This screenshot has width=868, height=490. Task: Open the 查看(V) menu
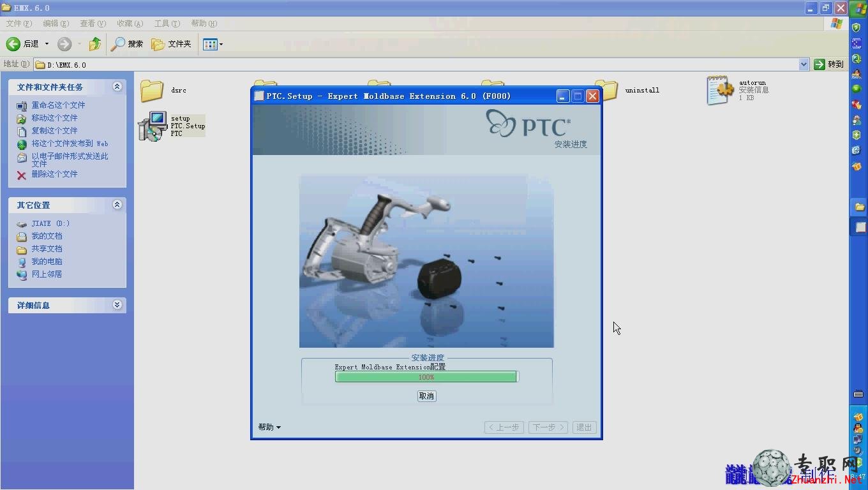tap(93, 24)
